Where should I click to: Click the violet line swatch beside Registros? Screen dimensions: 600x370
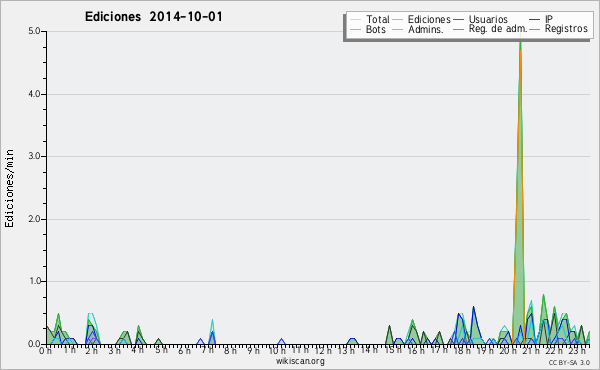[535, 29]
